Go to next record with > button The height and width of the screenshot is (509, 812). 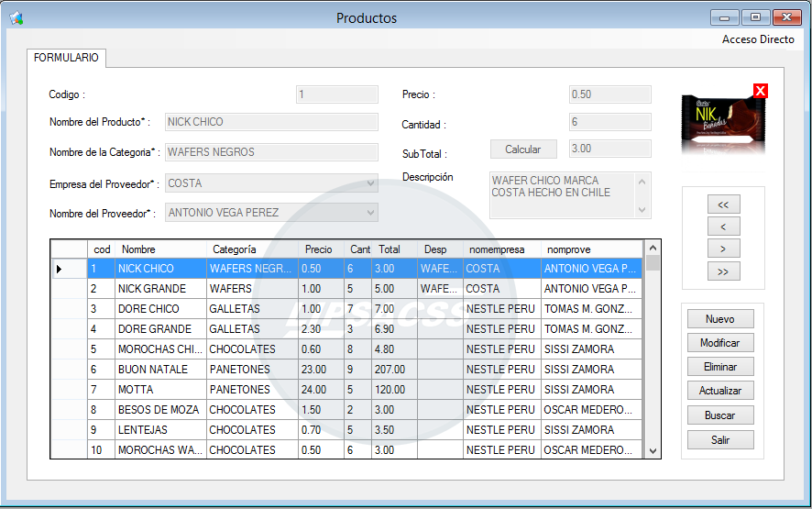[723, 249]
